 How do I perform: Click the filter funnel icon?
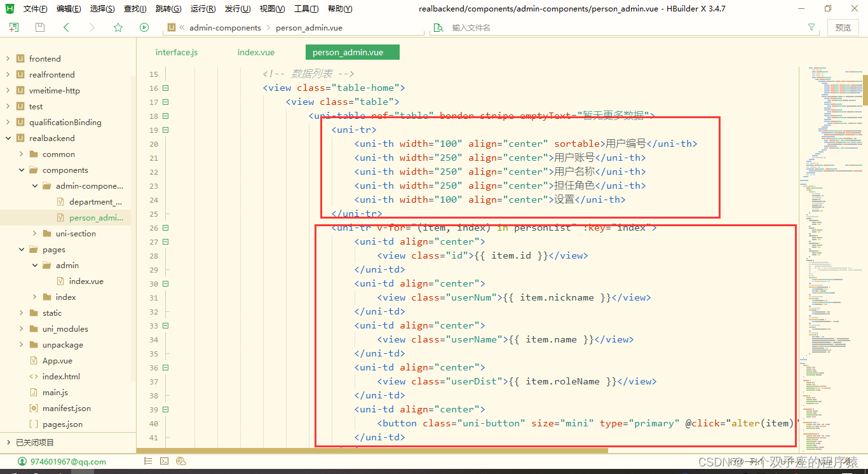coord(811,27)
